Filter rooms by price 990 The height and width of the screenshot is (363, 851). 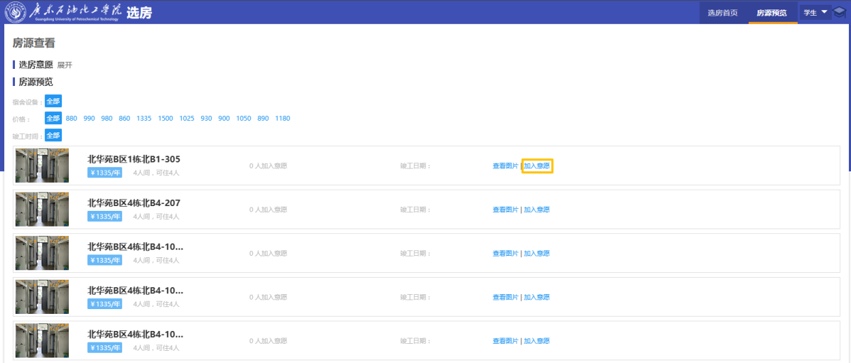point(89,118)
